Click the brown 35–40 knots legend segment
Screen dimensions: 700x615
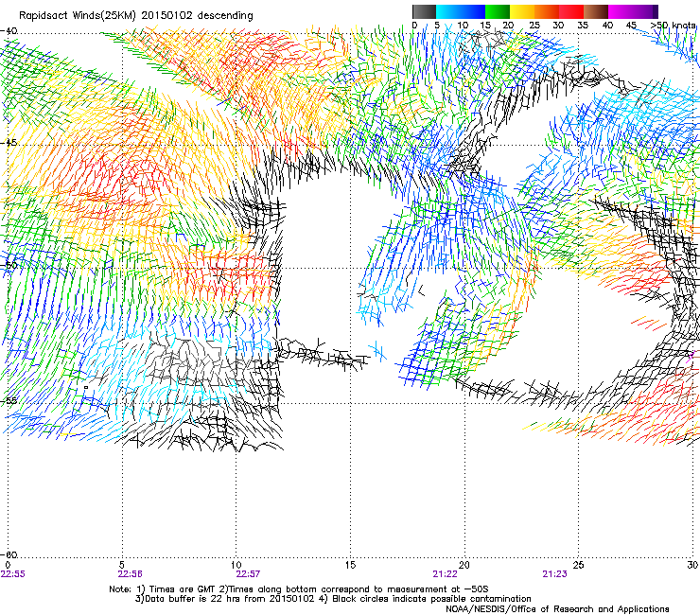point(596,11)
